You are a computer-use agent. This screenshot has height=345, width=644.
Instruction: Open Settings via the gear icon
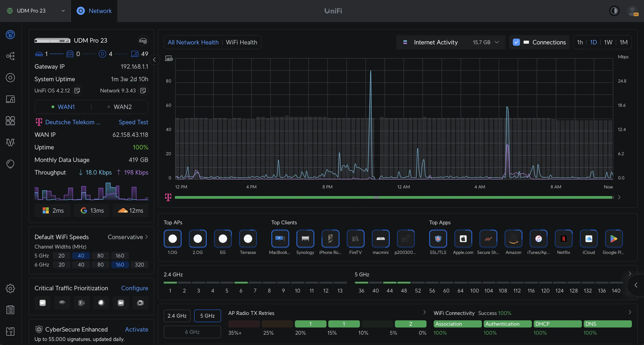tap(10, 288)
